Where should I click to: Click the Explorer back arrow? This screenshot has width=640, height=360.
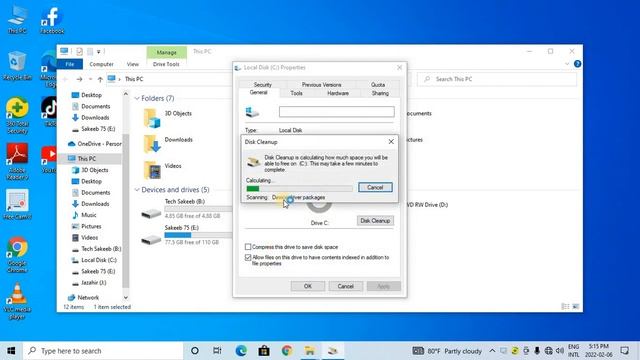coord(66,79)
